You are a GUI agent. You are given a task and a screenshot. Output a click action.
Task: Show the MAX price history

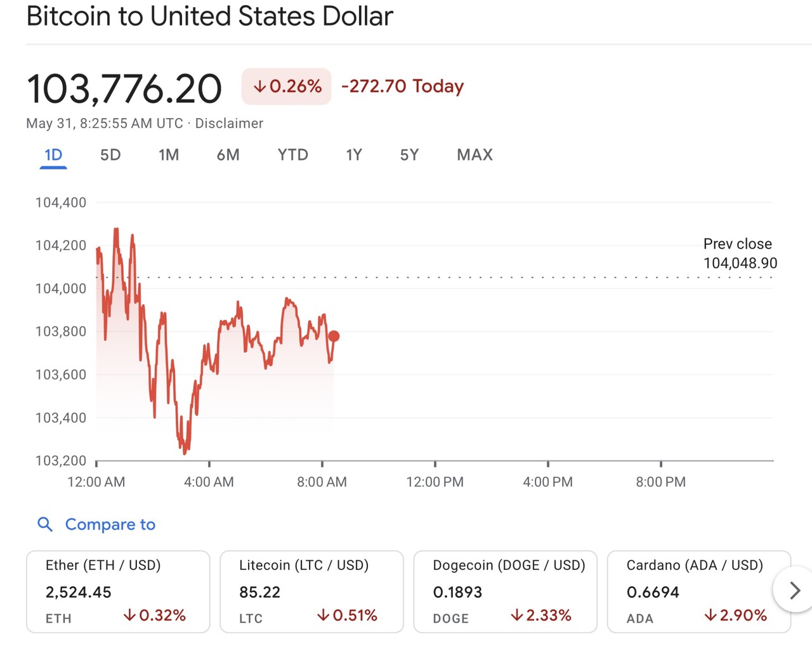pos(475,155)
